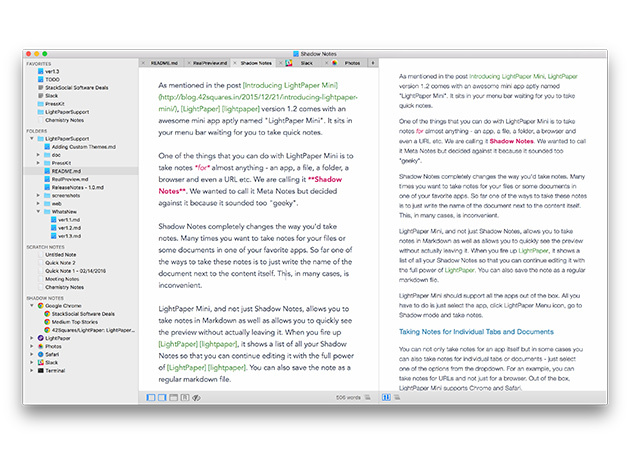The width and height of the screenshot is (630, 473).
Task: Open Adding Custom Themes.md file
Action: 84,147
